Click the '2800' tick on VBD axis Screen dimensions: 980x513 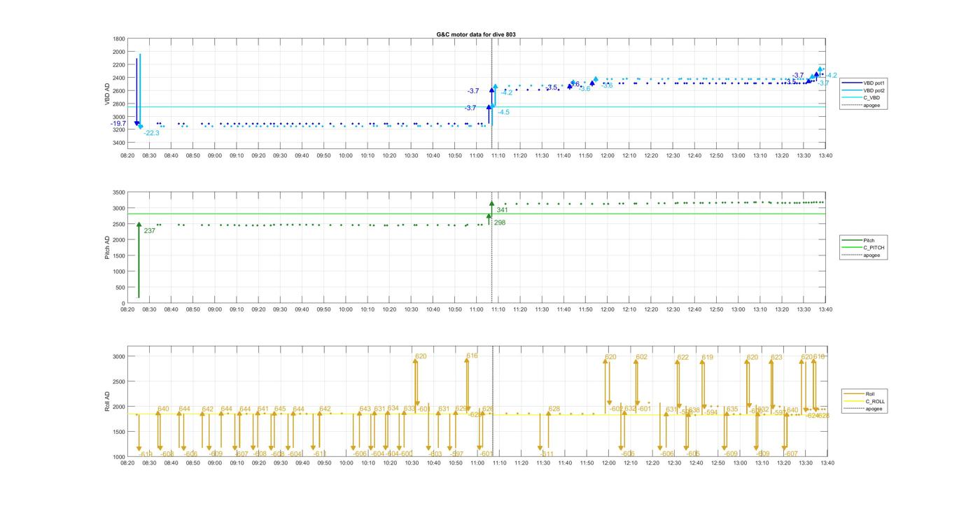click(119, 104)
